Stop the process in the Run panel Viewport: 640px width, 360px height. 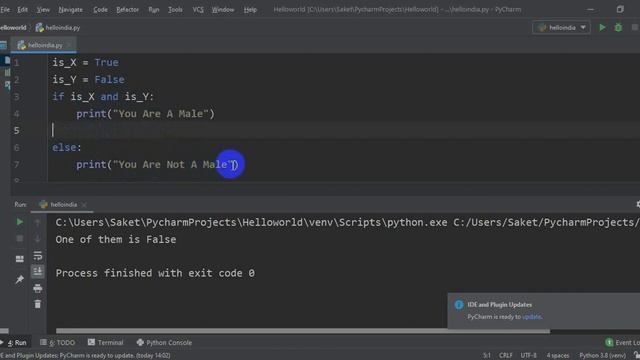pos(20,238)
